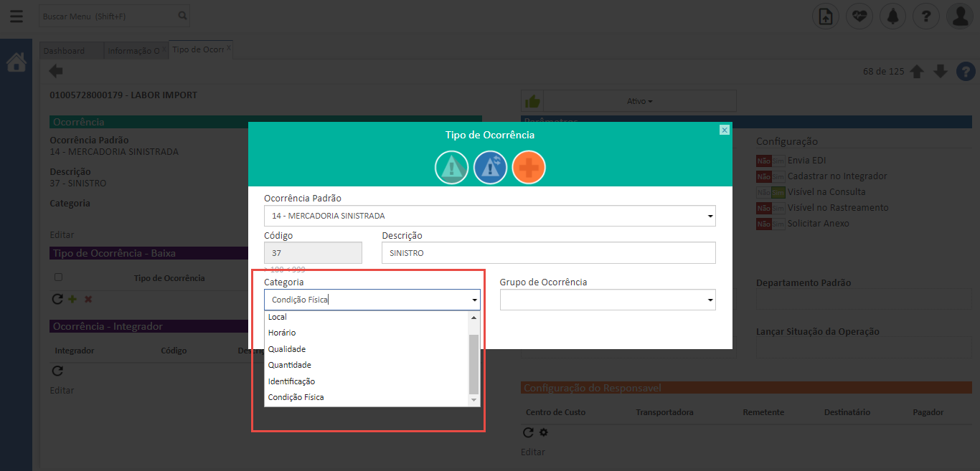Select the teal warning triangle icon in dialog
The height and width of the screenshot is (471, 980).
click(x=451, y=168)
